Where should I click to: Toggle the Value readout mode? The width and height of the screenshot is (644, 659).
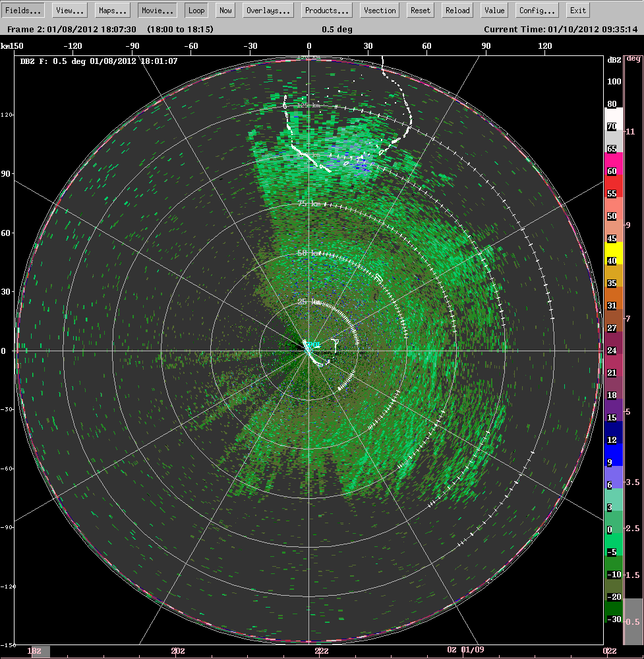pos(494,10)
